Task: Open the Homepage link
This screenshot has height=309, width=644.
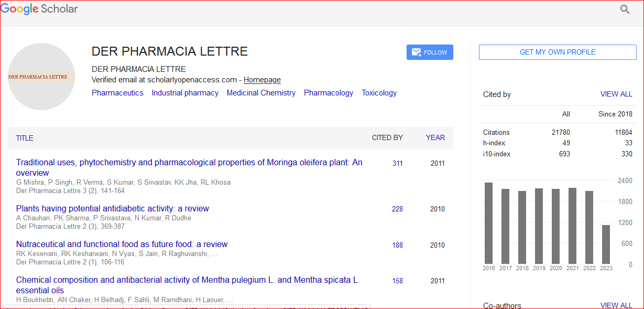Action: coord(262,80)
